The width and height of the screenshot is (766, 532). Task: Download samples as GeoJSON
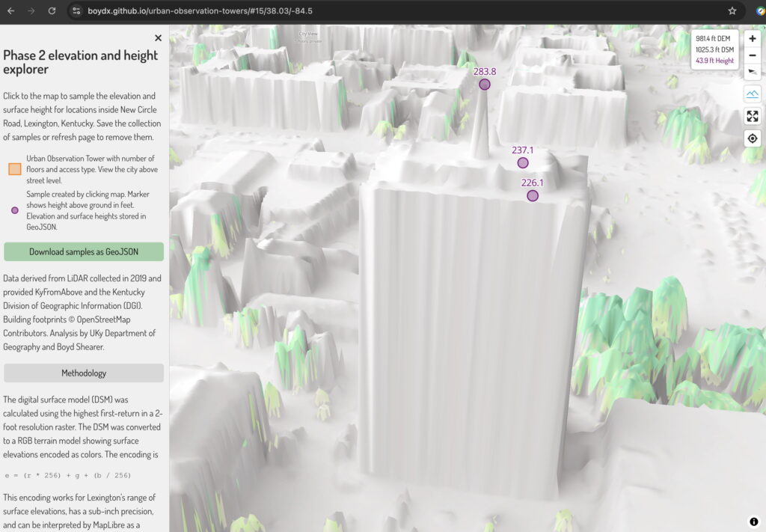84,251
